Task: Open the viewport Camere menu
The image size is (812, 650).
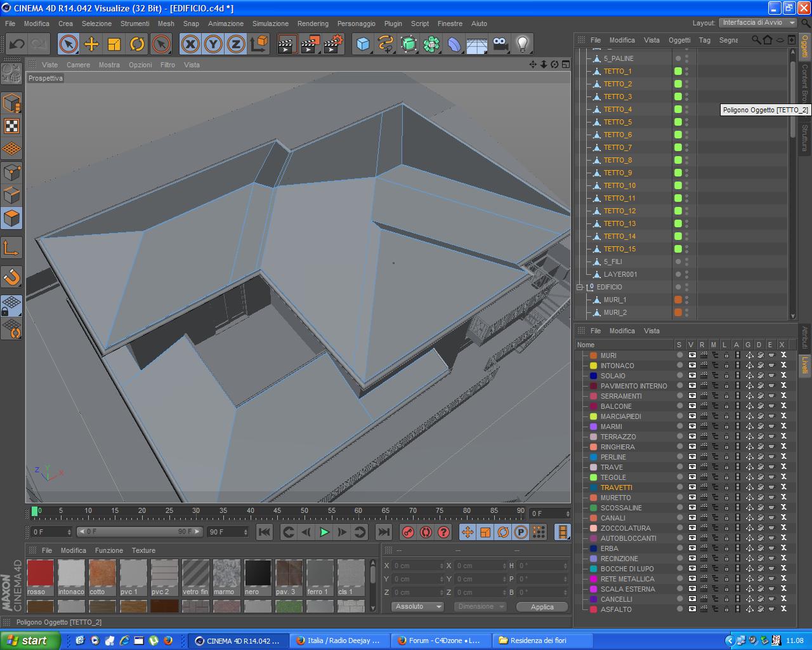Action: (x=78, y=65)
